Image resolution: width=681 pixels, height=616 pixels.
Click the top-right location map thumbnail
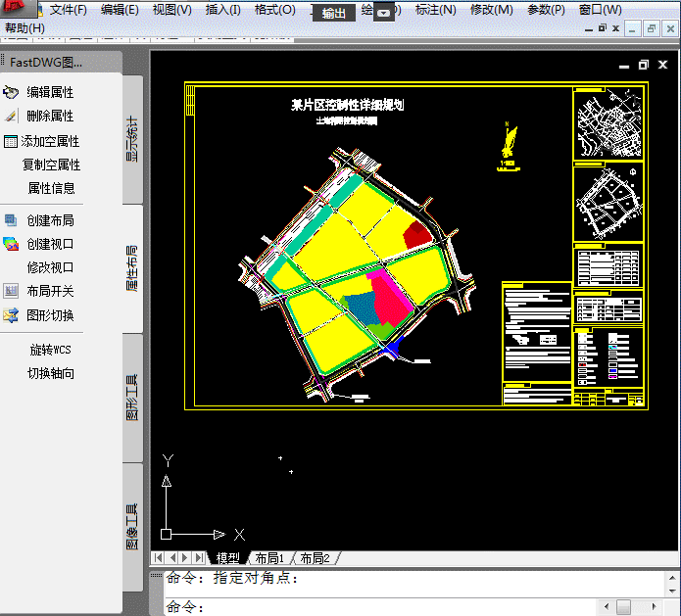click(608, 123)
